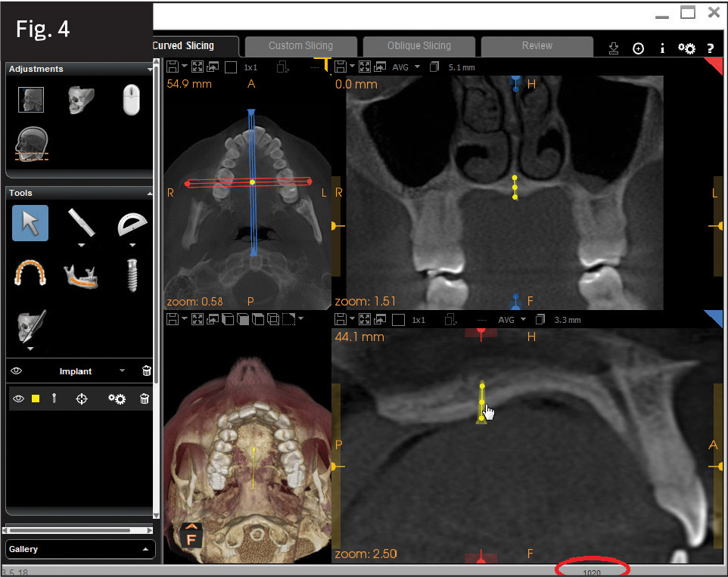Open the info icon in top bar

coord(662,48)
